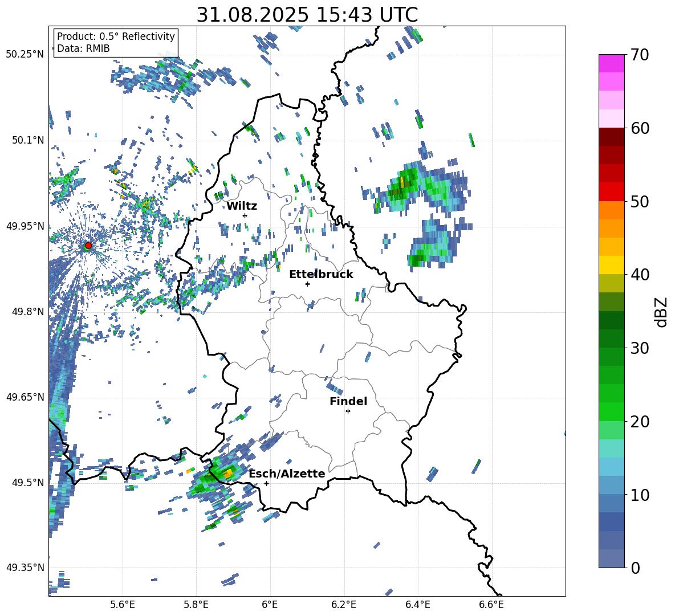The width and height of the screenshot is (675, 616).
Task: Click the 'Data: RMIB' text
Action: [x=83, y=48]
